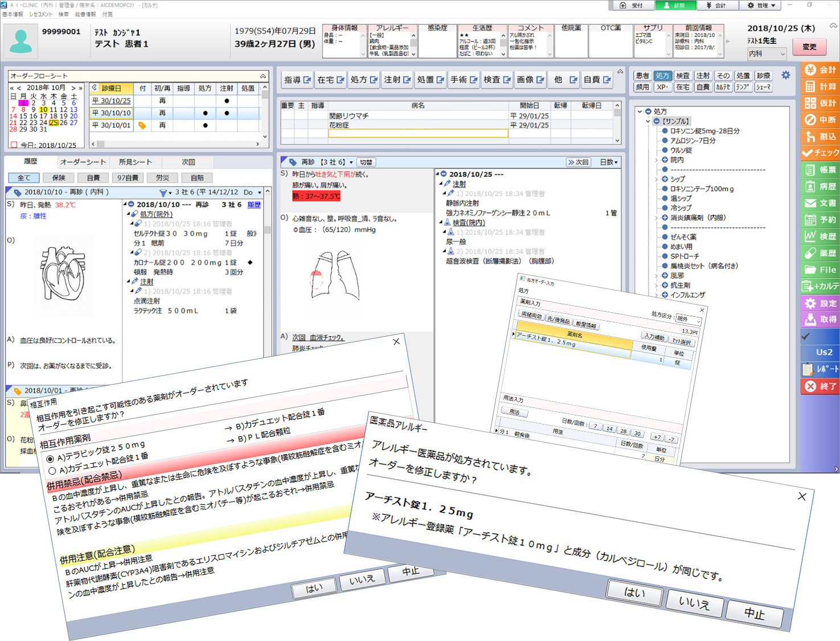Open the File folder sidebar button
The image size is (840, 641).
[x=820, y=270]
